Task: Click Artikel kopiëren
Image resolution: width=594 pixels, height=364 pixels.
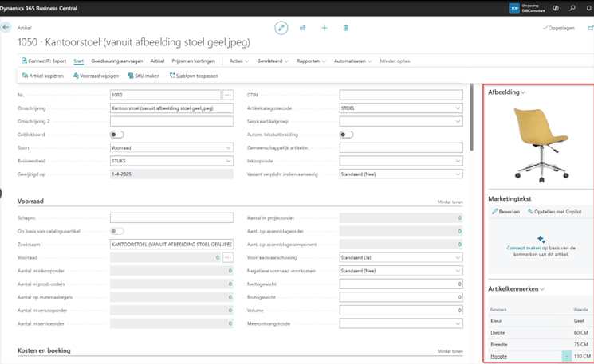Action: (43, 76)
